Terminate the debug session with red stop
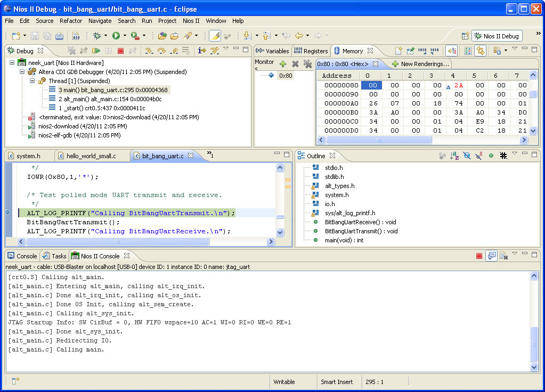 point(120,51)
